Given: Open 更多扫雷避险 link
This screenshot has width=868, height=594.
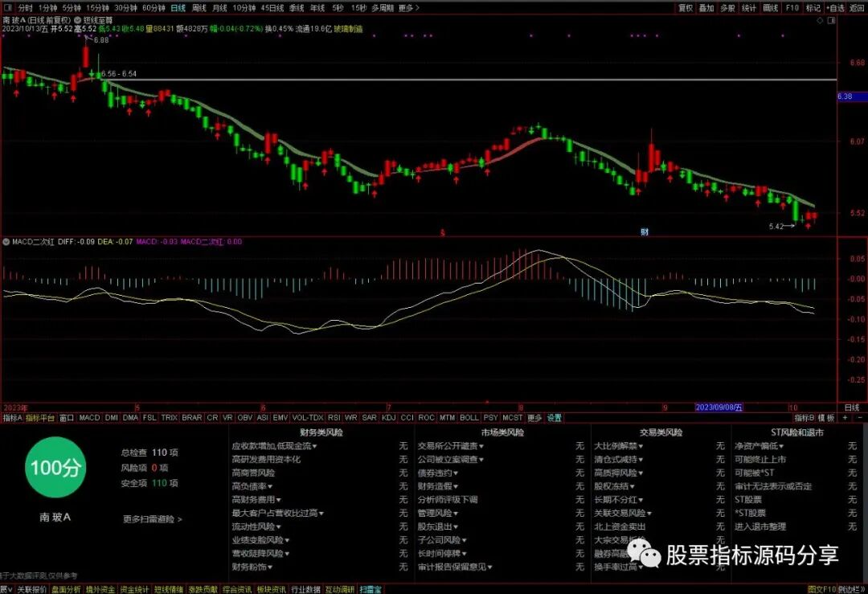Looking at the screenshot, I should point(152,519).
